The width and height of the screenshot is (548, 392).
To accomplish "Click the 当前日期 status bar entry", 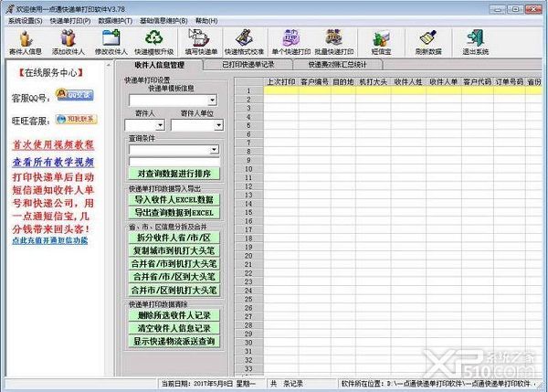I will (208, 384).
